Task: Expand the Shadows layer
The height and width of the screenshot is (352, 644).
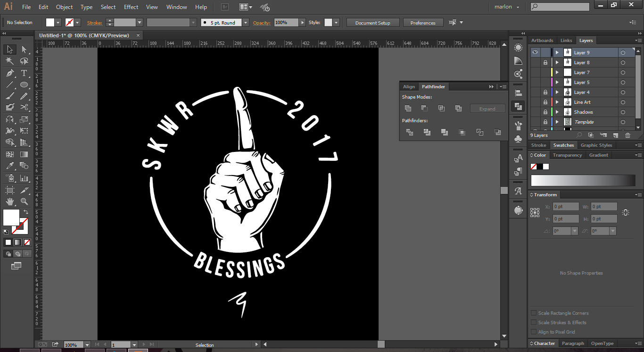Action: click(x=557, y=112)
